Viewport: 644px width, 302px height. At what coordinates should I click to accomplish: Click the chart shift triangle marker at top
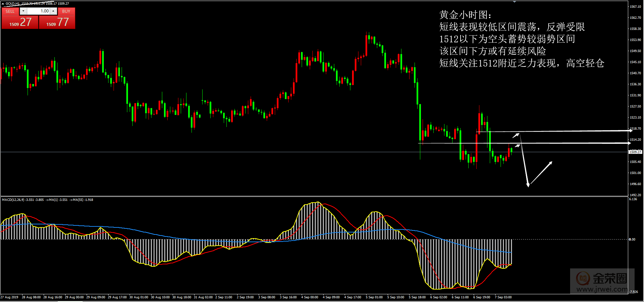tap(514, 2)
